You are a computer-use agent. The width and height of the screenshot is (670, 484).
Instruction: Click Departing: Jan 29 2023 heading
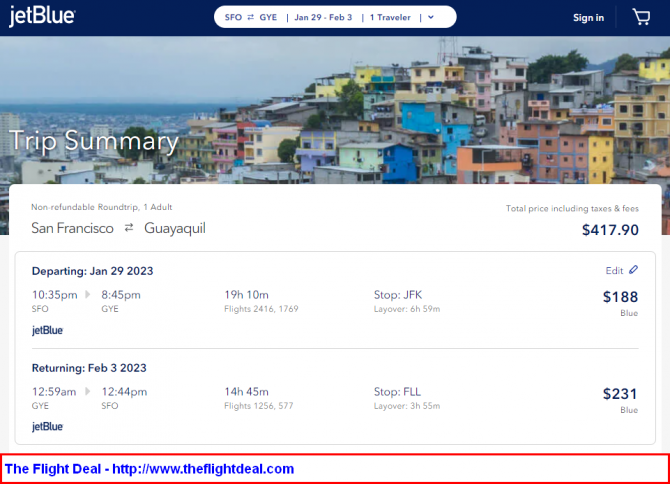[x=92, y=271]
